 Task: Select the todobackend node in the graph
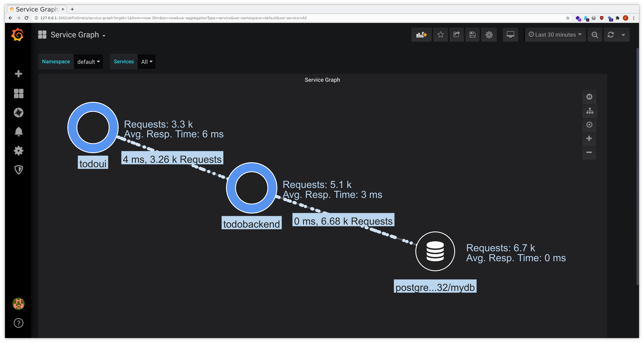(252, 187)
